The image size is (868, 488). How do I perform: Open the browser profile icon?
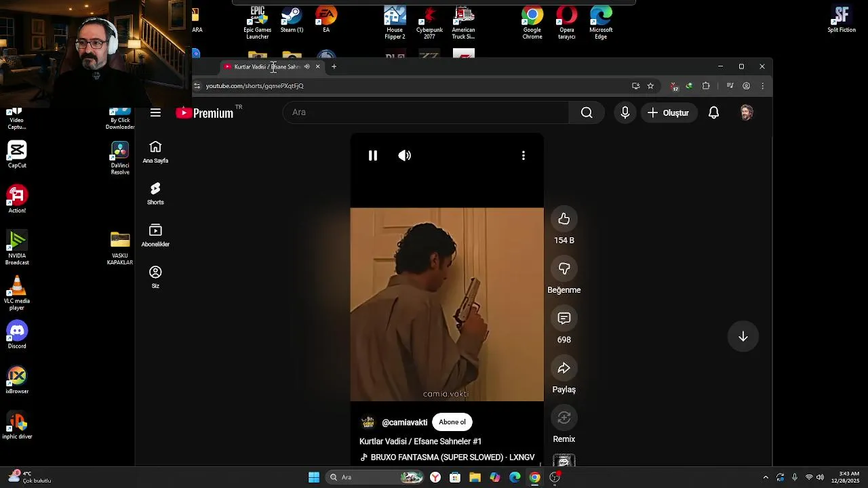746,86
